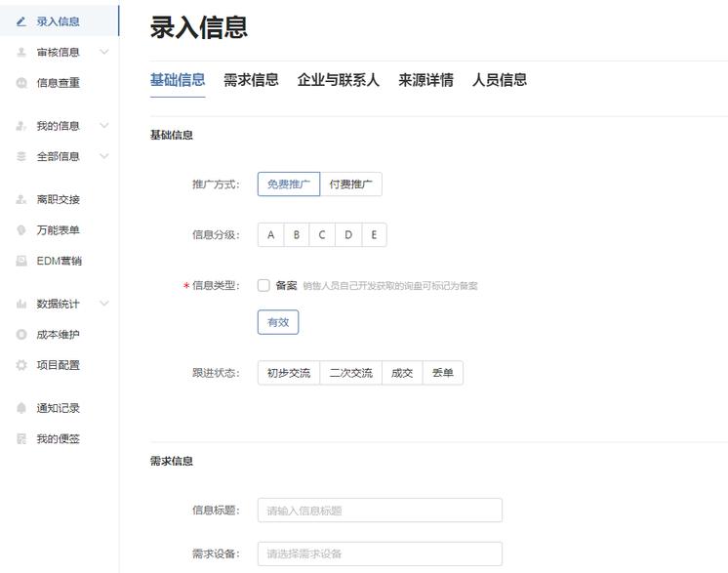Click the user icon beside 我的信息
The image size is (728, 573).
20,126
